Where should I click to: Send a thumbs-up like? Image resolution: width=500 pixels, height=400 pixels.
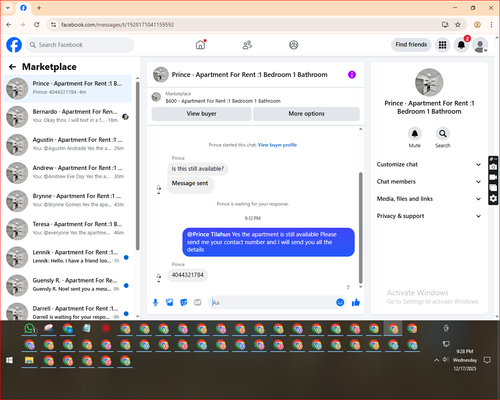click(356, 302)
